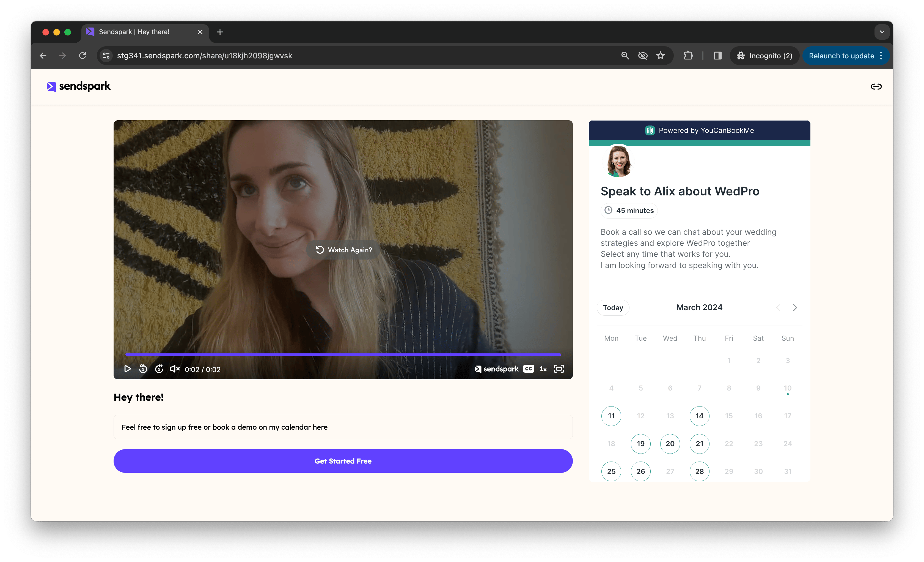Viewport: 924px width, 562px height.
Task: Click the address bar URL
Action: (204, 56)
